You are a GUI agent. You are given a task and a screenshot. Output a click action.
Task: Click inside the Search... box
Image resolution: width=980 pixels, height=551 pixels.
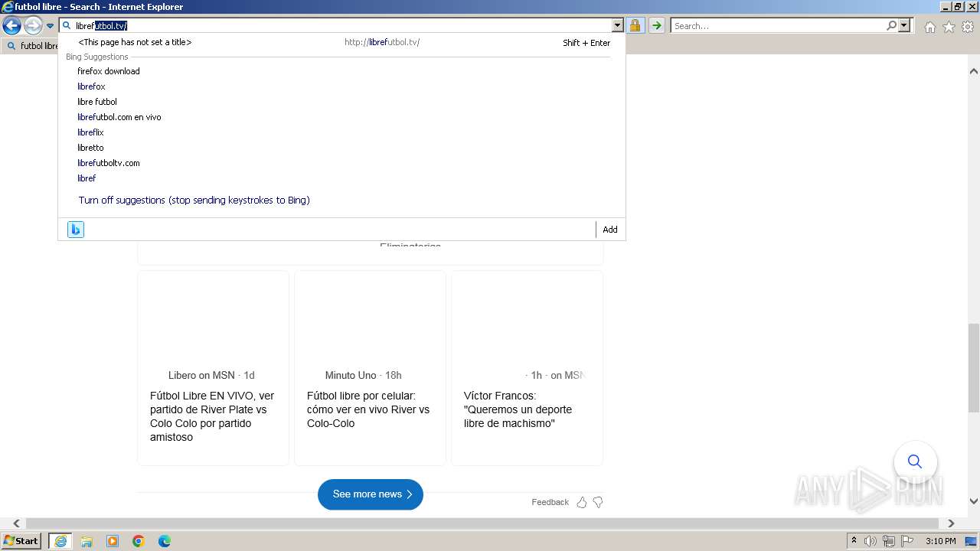point(778,26)
